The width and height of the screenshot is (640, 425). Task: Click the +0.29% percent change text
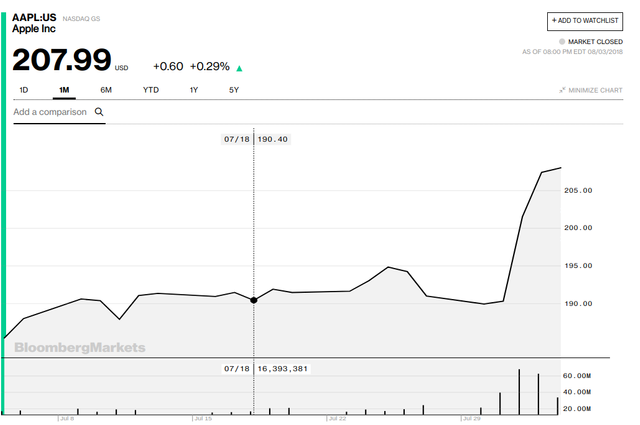210,67
